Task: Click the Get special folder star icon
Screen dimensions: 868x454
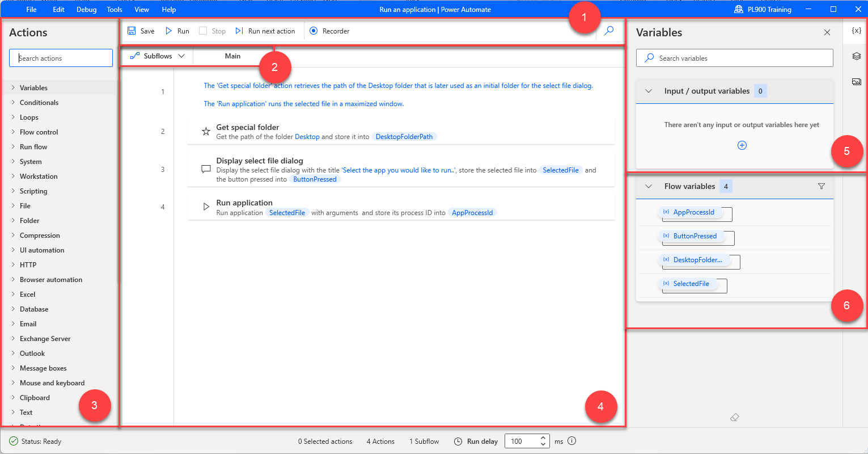Action: coord(206,132)
